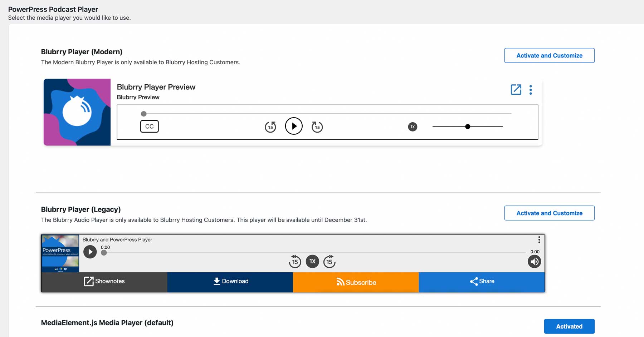This screenshot has height=337, width=644.
Task: Play the Blubrry Modern player preview
Action: [x=293, y=126]
